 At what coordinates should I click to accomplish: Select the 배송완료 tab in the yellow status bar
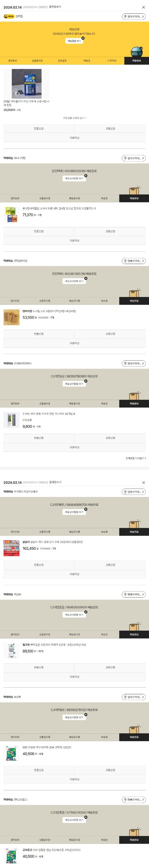136,61
